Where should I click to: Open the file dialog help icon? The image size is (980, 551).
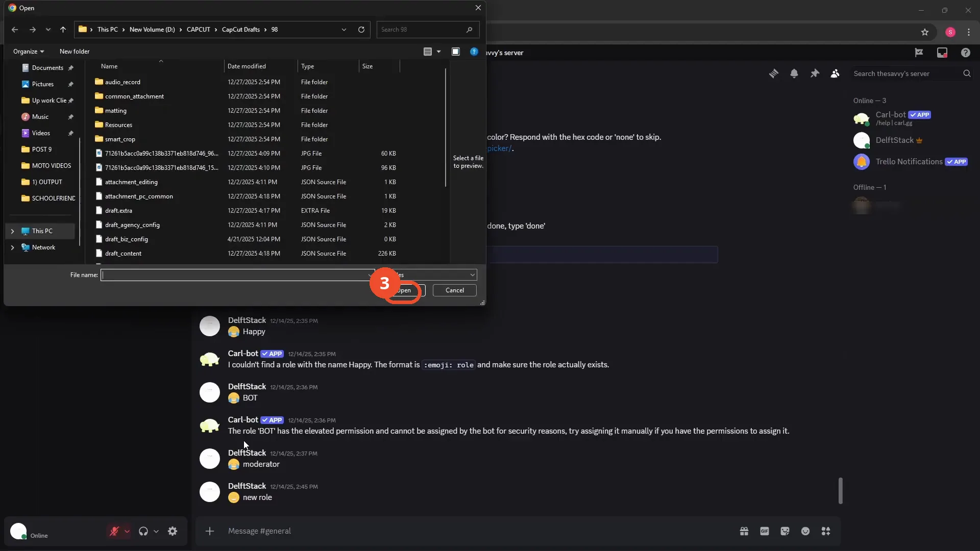(474, 52)
